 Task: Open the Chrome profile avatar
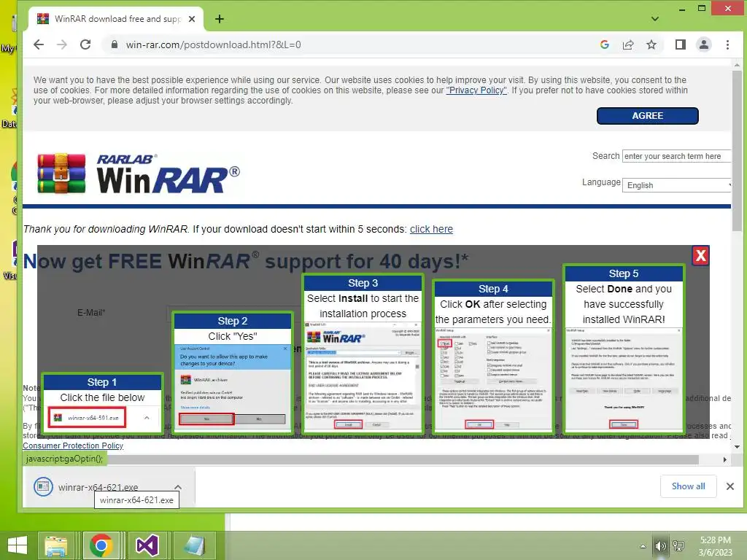click(x=704, y=44)
